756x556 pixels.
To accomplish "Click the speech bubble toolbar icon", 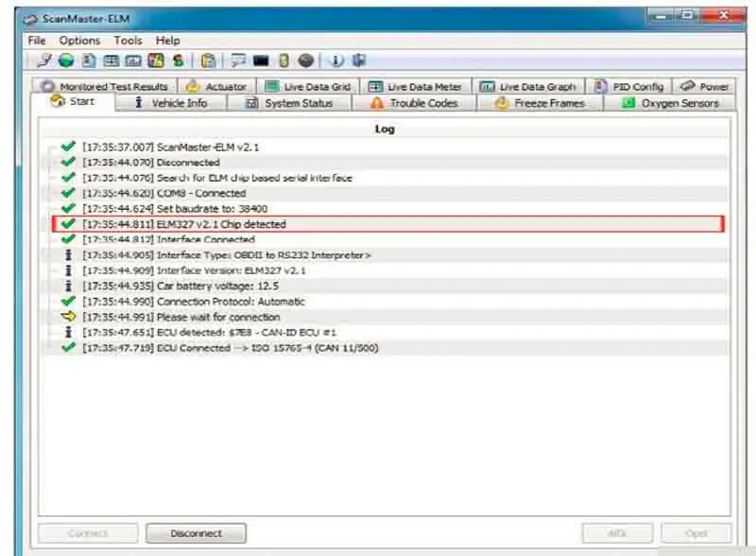I will (238, 61).
